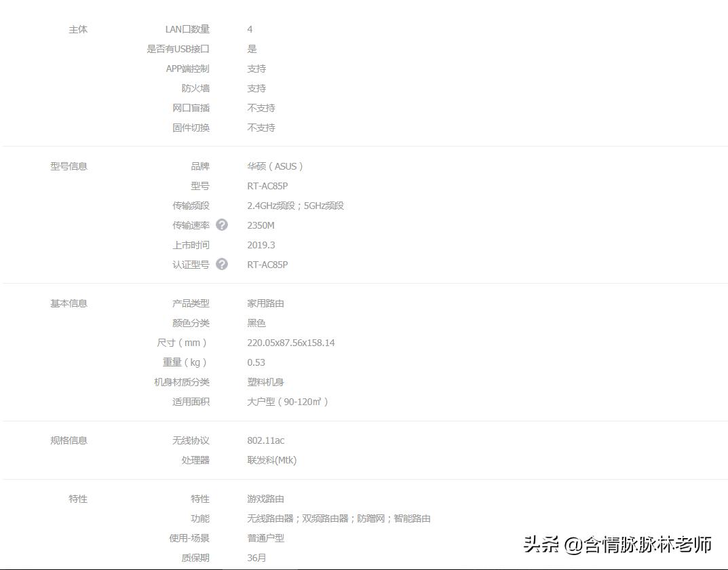The width and height of the screenshot is (728, 570).
Task: Click the 型号信息 section label
Action: (x=69, y=166)
